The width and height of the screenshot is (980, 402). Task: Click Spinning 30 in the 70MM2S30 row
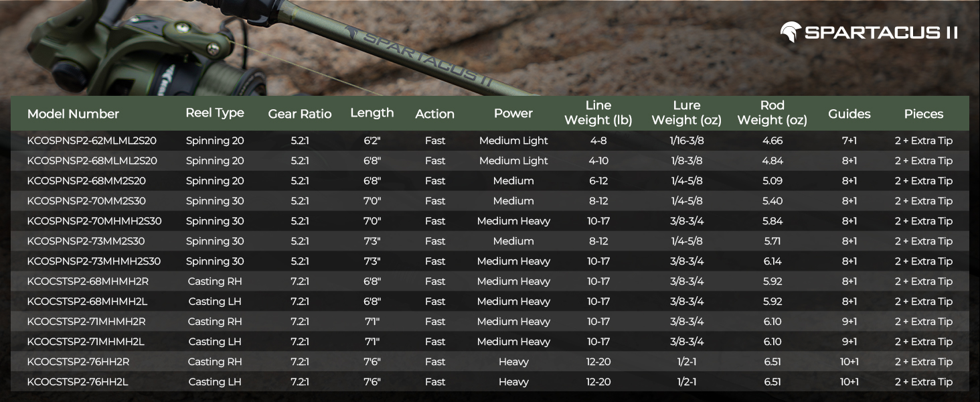(x=215, y=201)
